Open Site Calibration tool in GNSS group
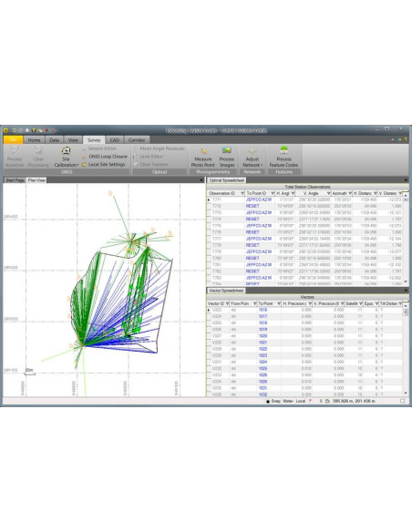The height and width of the screenshot is (532, 412). point(67,157)
